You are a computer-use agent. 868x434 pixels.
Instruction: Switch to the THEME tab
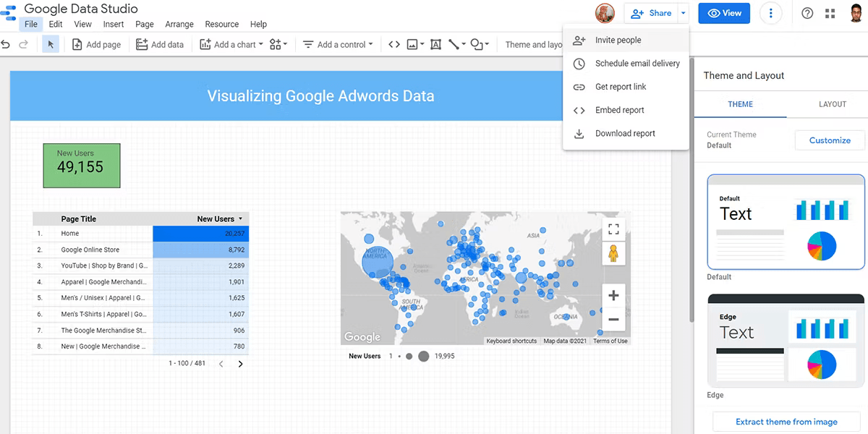click(740, 104)
